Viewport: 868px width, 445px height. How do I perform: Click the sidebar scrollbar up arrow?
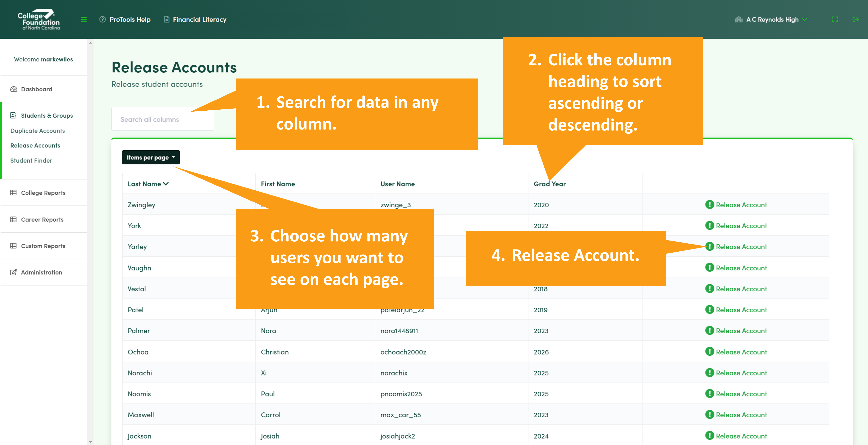(x=90, y=43)
